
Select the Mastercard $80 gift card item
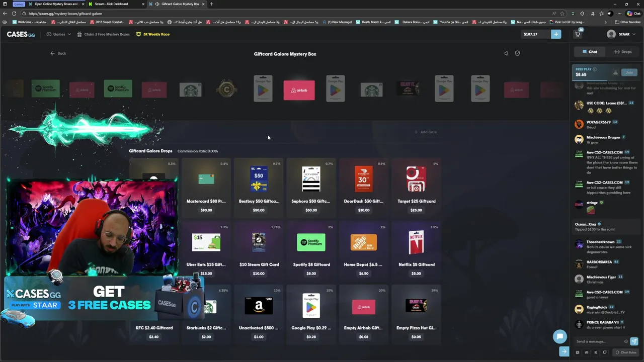(206, 189)
